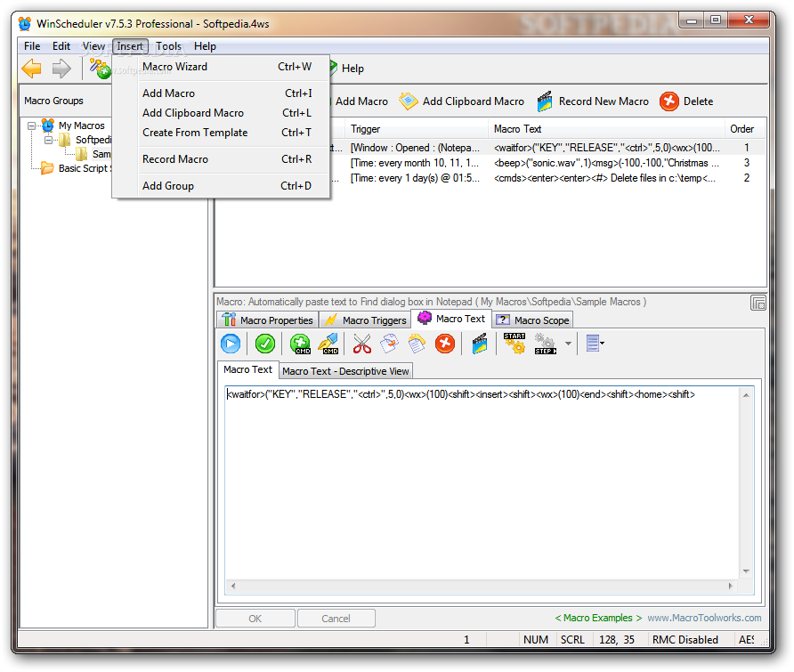Click the OK button

(255, 619)
